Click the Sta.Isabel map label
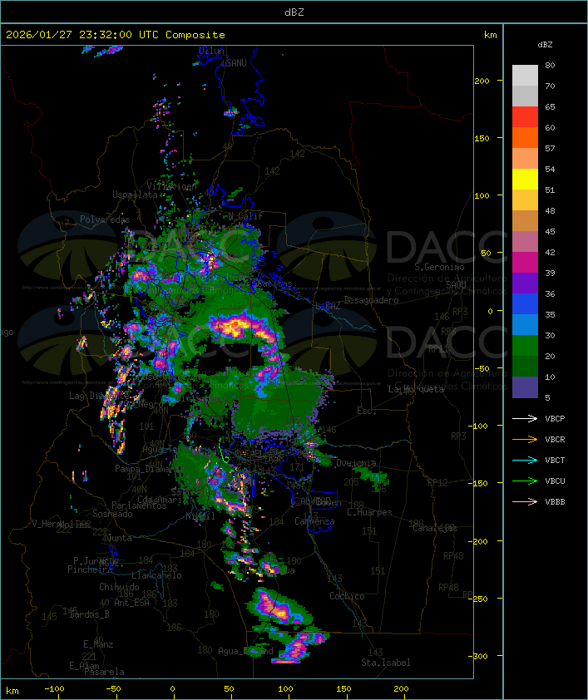This screenshot has height=700, width=588. (x=385, y=663)
